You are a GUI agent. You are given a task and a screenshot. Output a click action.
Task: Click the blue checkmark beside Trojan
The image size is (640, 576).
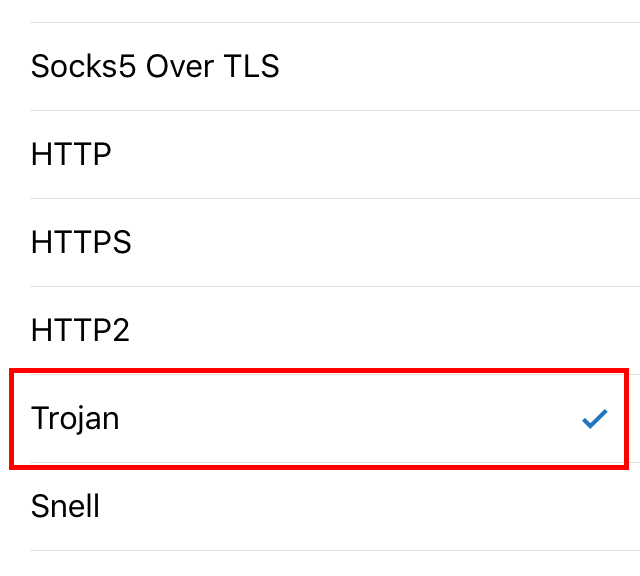(x=595, y=419)
